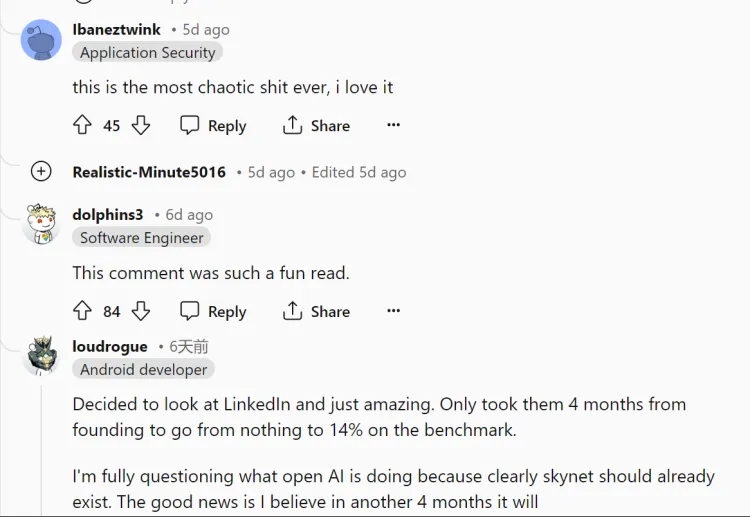Downvote dolphins3's comment
Screen dimensions: 750x517
point(141,311)
